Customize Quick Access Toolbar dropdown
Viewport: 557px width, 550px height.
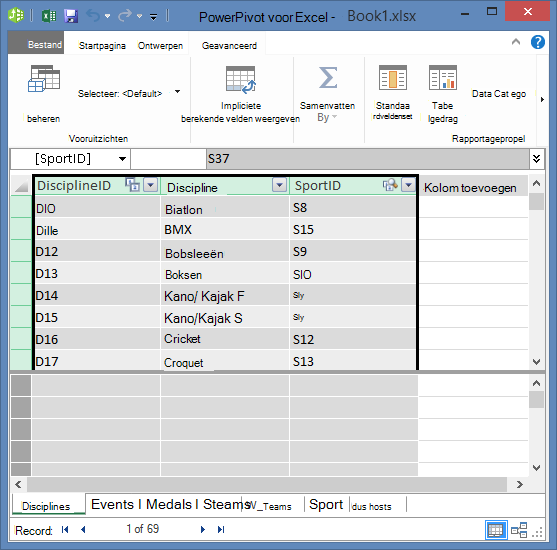coord(153,17)
